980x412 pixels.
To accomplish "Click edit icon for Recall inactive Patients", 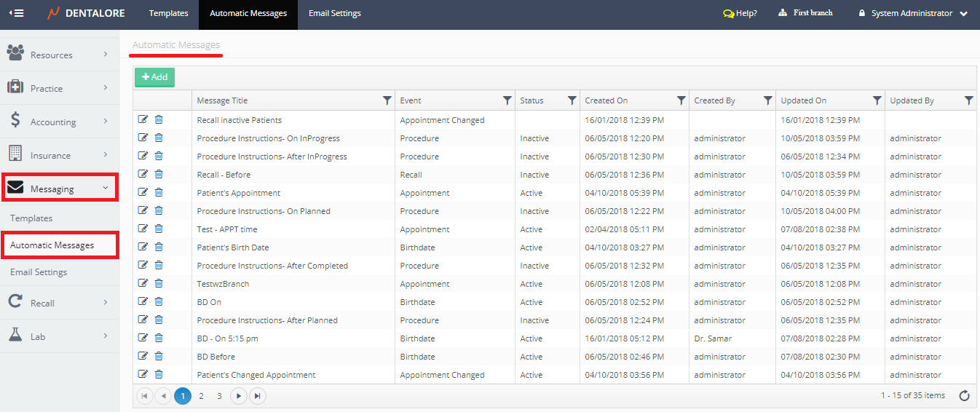I will click(x=143, y=119).
